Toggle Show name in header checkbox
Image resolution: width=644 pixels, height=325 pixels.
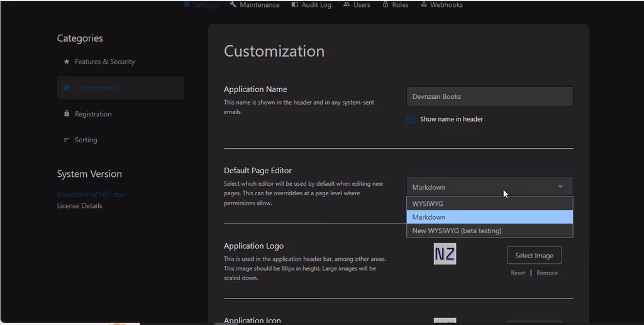[x=410, y=119]
